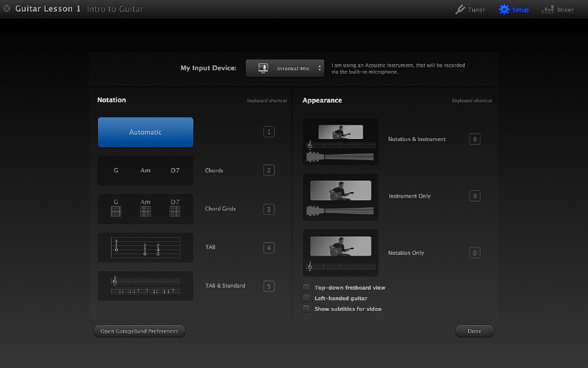
Task: Click the input device dropdown arrows
Action: point(319,68)
